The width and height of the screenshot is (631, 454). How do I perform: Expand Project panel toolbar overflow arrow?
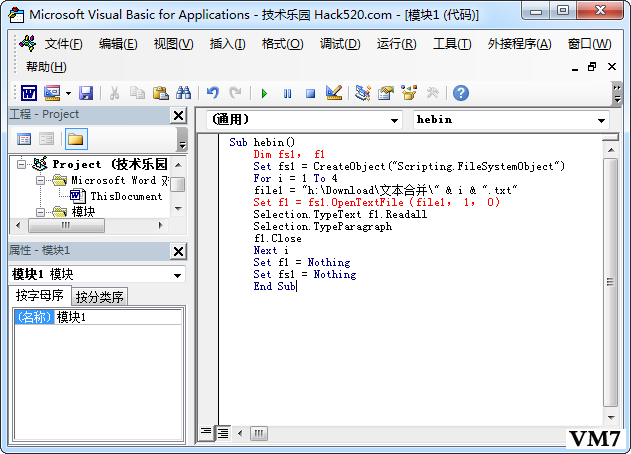click(x=182, y=139)
